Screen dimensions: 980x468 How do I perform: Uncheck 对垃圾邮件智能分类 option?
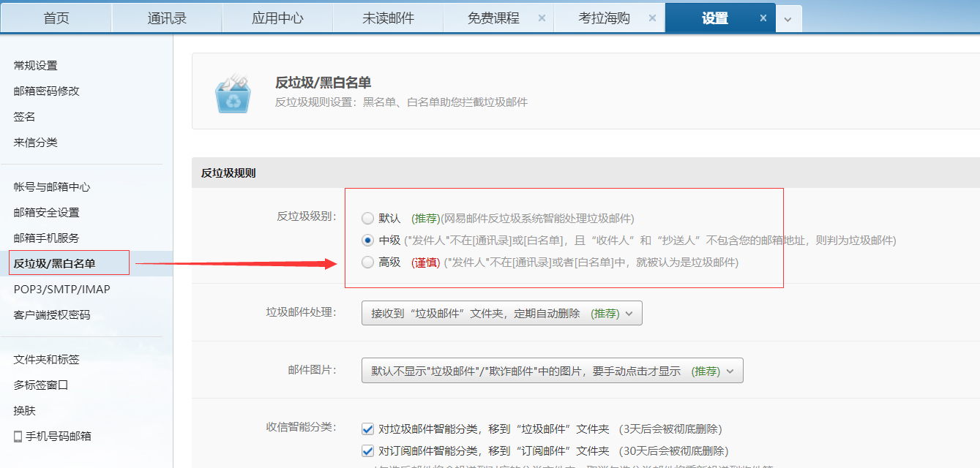[x=367, y=429]
